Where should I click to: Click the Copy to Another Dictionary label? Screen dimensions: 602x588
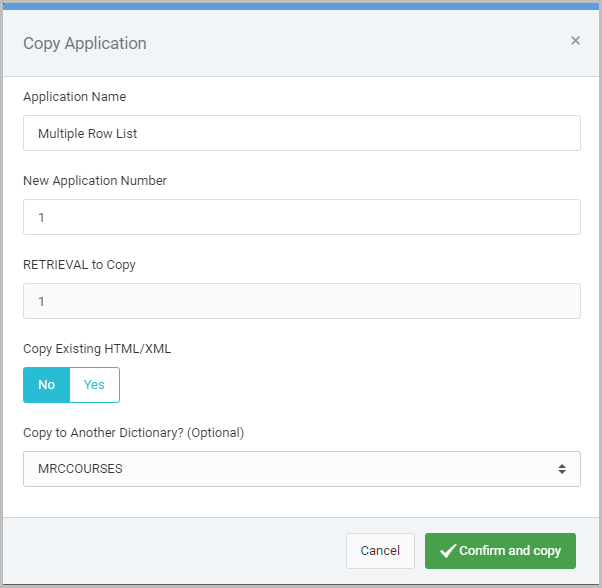(133, 433)
